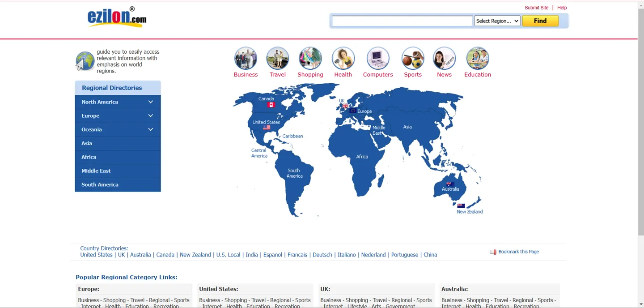This screenshot has width=644, height=308.
Task: Open India country directory link
Action: (x=252, y=255)
